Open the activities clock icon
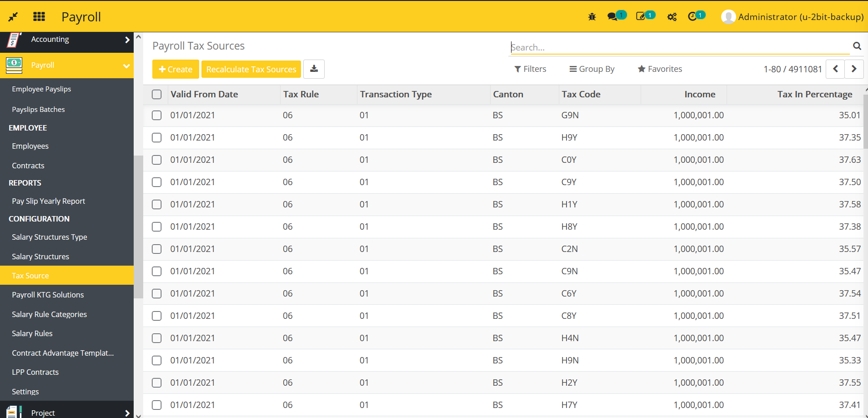Image resolution: width=868 pixels, height=418 pixels. [x=692, y=17]
